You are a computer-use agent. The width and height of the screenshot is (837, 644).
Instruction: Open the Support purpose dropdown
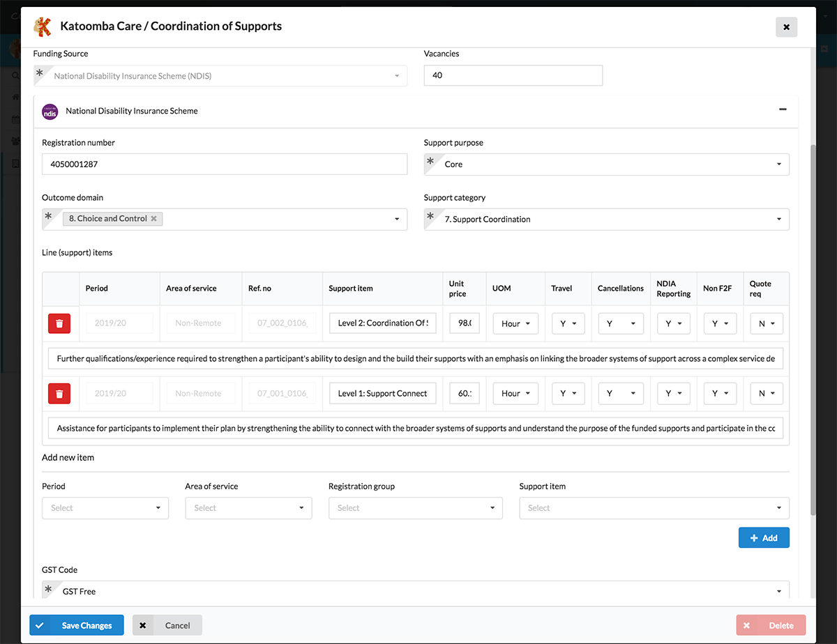click(x=607, y=164)
